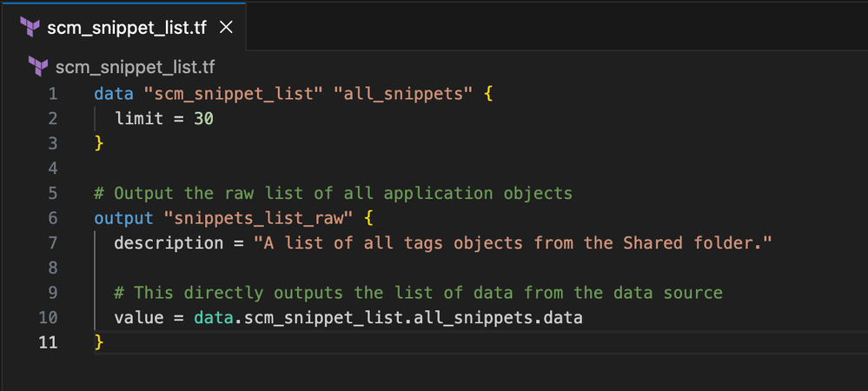Click the "value" attribute on line 10
This screenshot has width=868, height=391.
coord(138,318)
